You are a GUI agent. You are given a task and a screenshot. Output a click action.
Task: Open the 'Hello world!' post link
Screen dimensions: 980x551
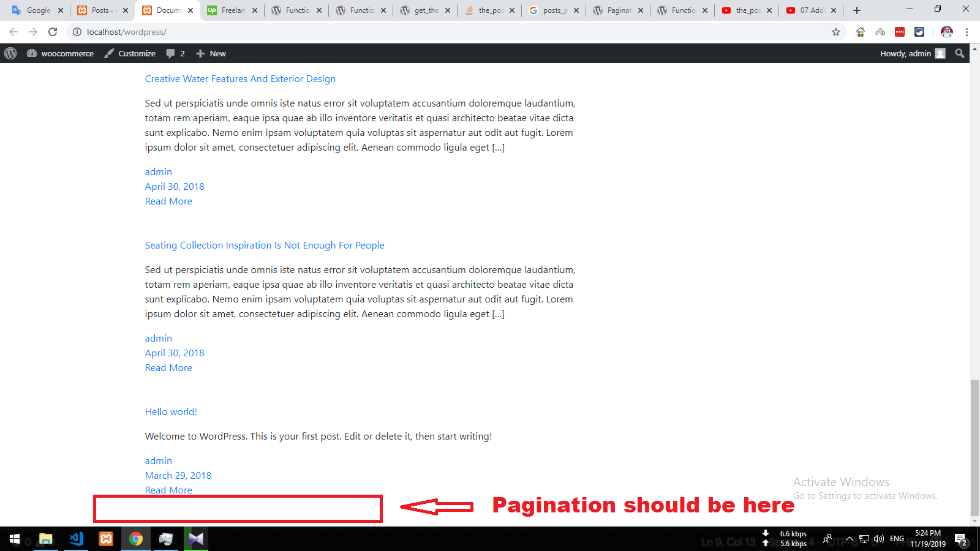171,411
